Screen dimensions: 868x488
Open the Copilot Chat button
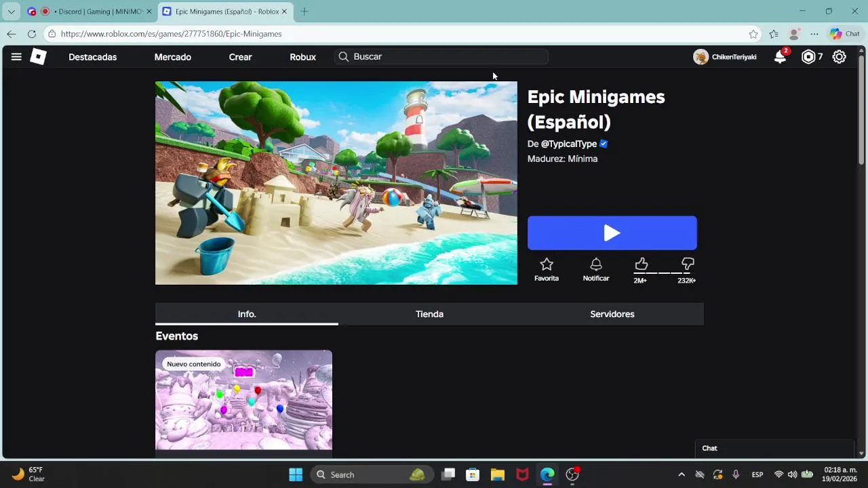pos(845,34)
